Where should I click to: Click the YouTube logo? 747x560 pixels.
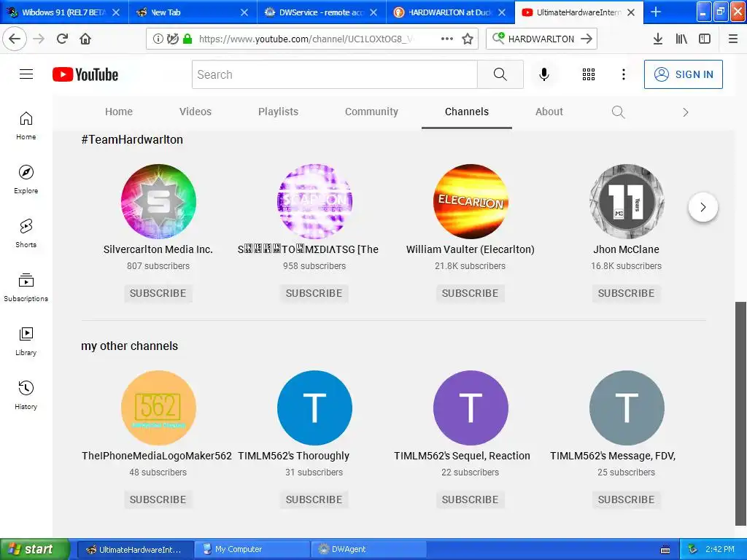tap(85, 75)
